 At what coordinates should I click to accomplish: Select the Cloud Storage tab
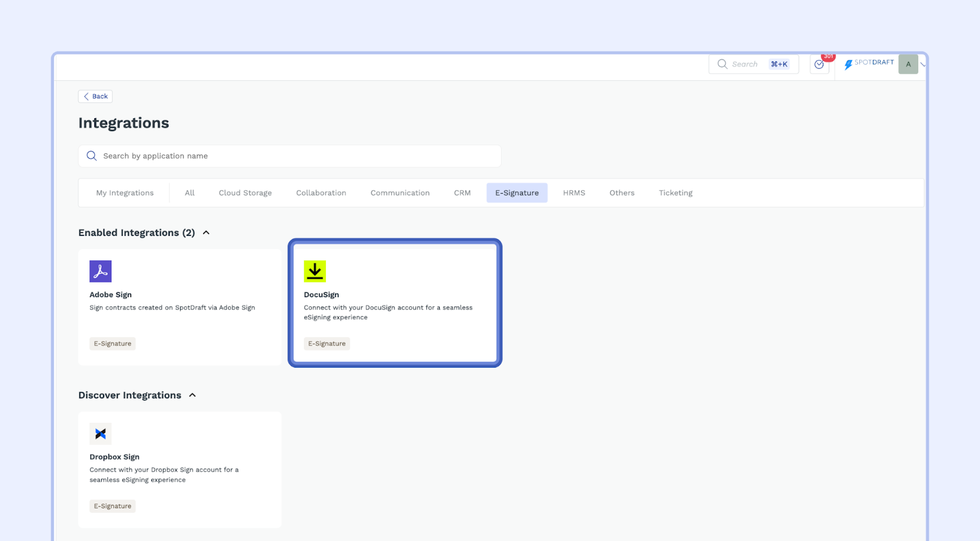pos(245,193)
